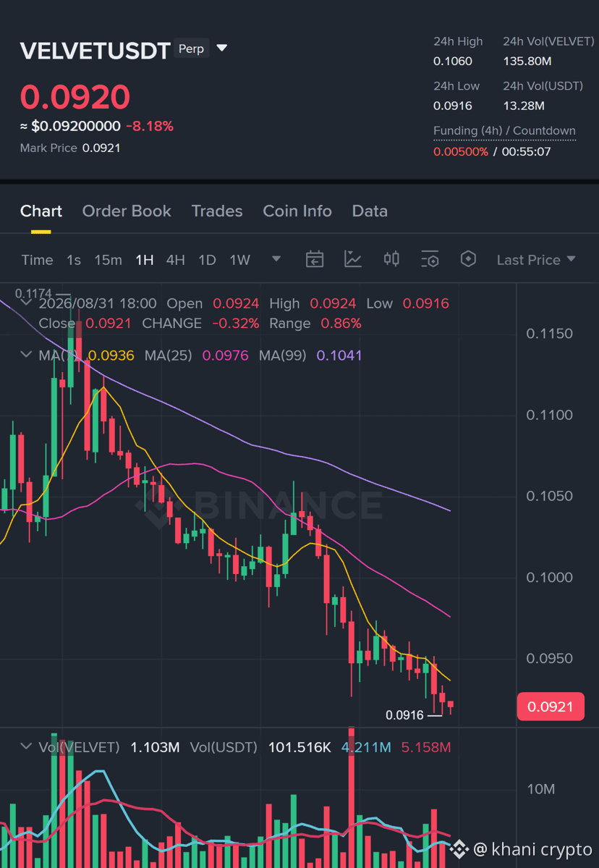The image size is (599, 868).
Task: Select the 1D interval
Action: pyautogui.click(x=207, y=260)
